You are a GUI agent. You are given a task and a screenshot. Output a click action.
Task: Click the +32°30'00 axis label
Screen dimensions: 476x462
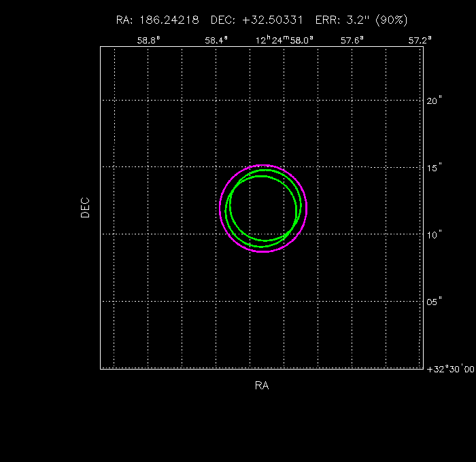point(449,369)
